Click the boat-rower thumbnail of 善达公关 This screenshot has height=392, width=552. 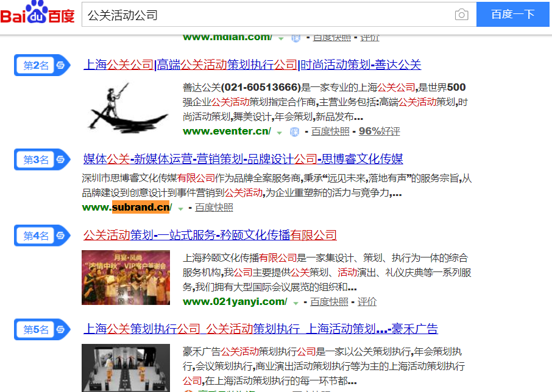pos(126,108)
